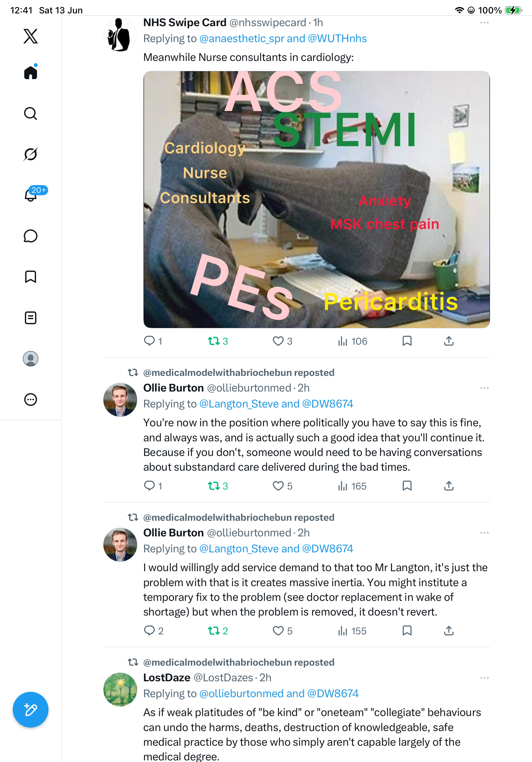The height and width of the screenshot is (762, 532).
Task: Open Bookmarks in the sidebar
Action: coord(31,277)
